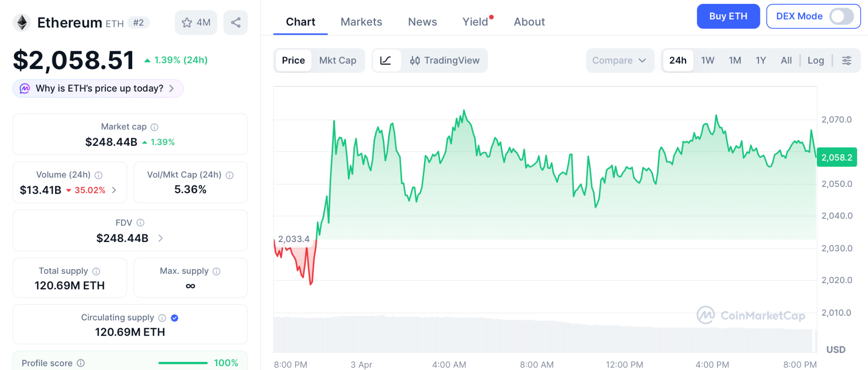
Task: Toggle the DEX Mode switch
Action: tap(841, 17)
